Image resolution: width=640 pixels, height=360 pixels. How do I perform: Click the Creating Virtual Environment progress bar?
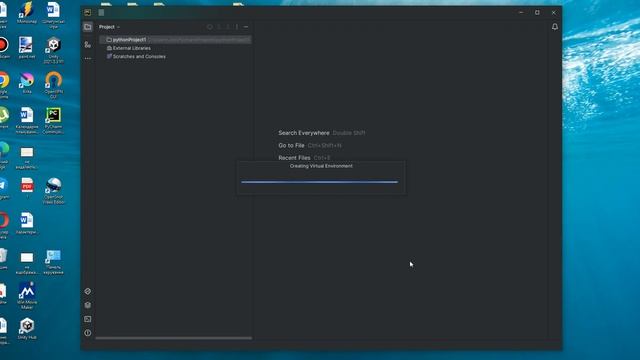[x=319, y=182]
